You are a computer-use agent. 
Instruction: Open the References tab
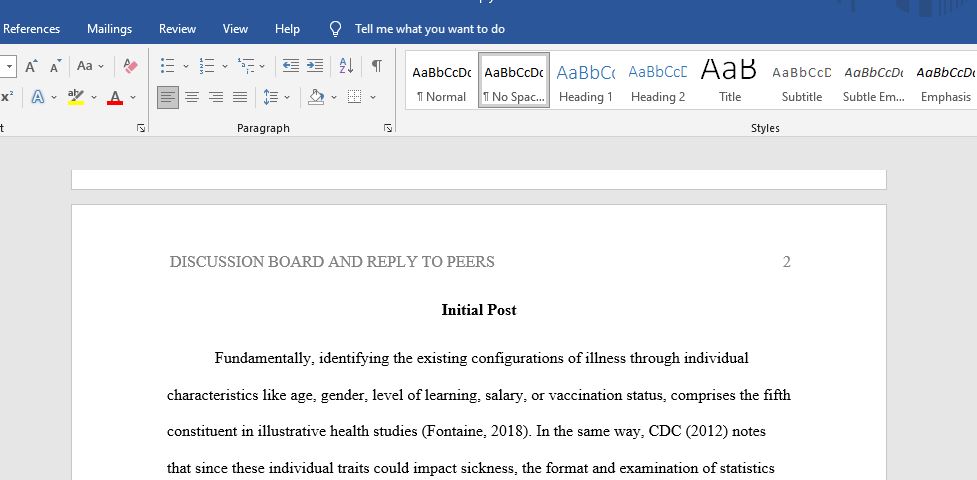point(31,29)
